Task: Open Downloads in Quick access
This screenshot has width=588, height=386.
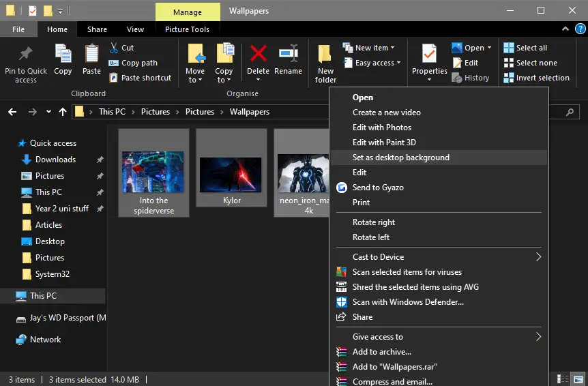Action: tap(55, 160)
